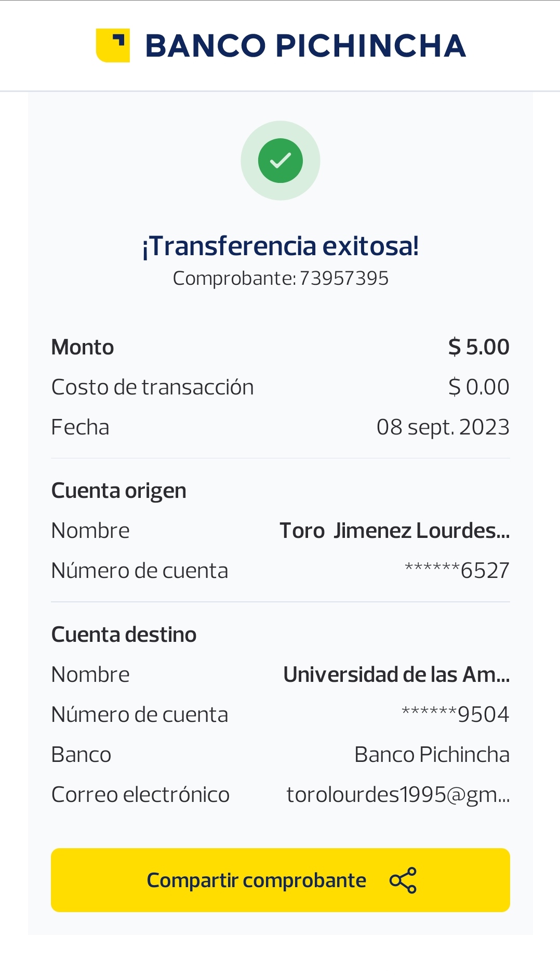
Task: Click origin account number ending 6527
Action: tap(457, 571)
